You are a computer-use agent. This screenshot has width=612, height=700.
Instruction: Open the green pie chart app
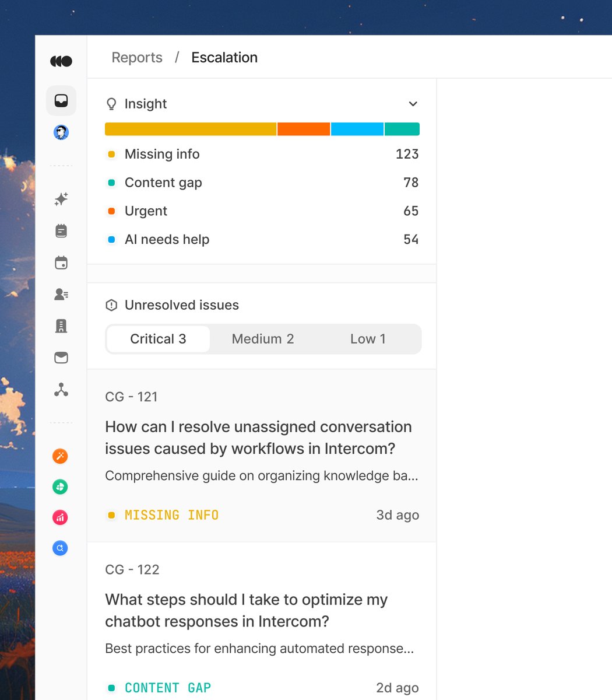point(60,487)
